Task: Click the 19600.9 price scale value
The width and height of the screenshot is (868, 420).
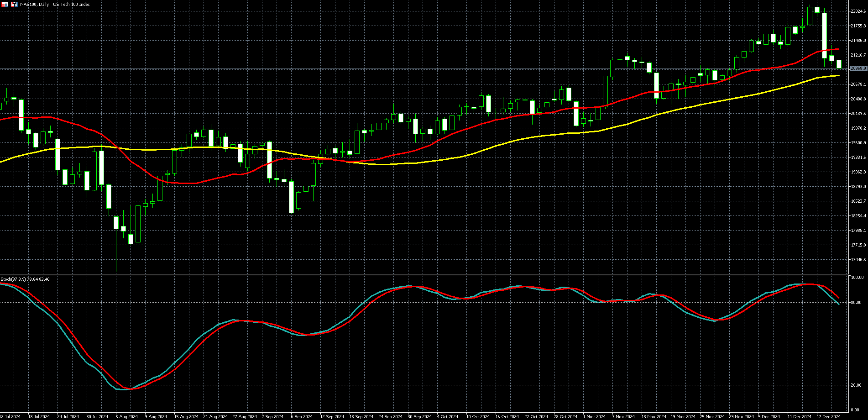Action: 858,143
